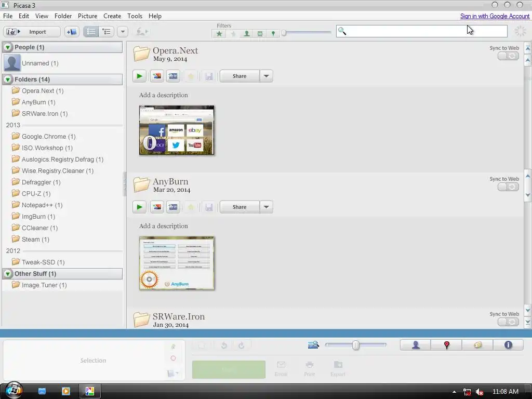Open the Folder menu
This screenshot has height=399, width=532.
(63, 16)
